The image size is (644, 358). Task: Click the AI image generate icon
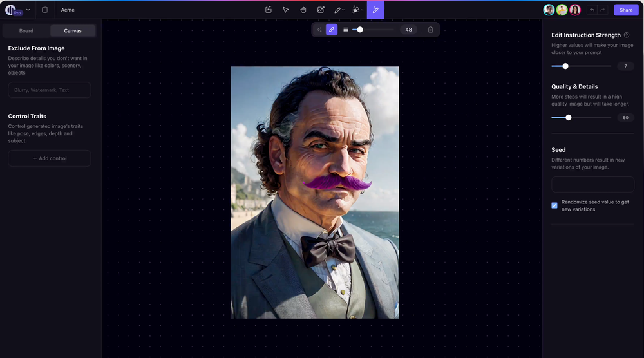tap(321, 10)
